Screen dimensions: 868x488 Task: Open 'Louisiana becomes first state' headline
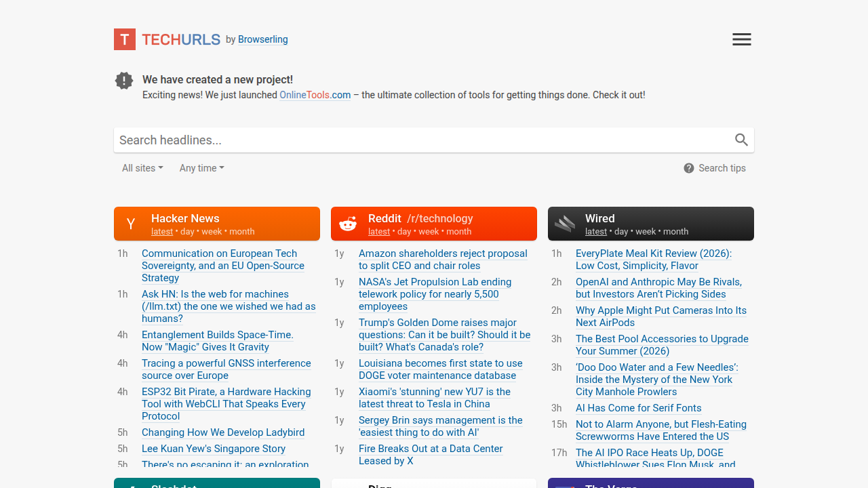click(441, 369)
